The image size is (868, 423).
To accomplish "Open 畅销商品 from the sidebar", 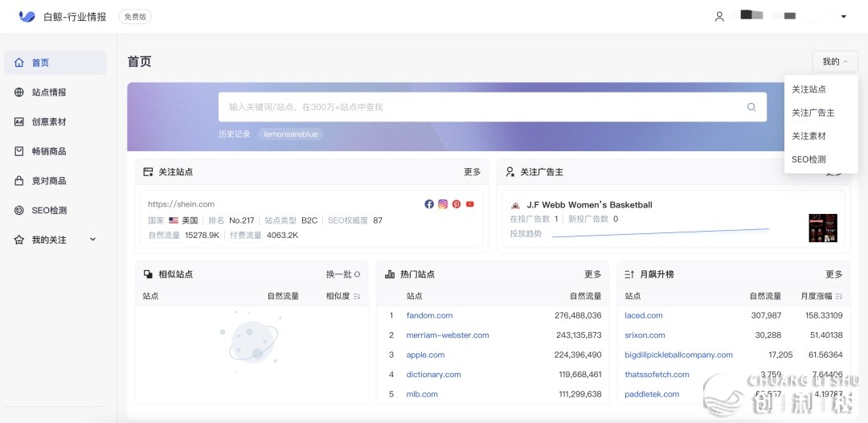I will [49, 151].
